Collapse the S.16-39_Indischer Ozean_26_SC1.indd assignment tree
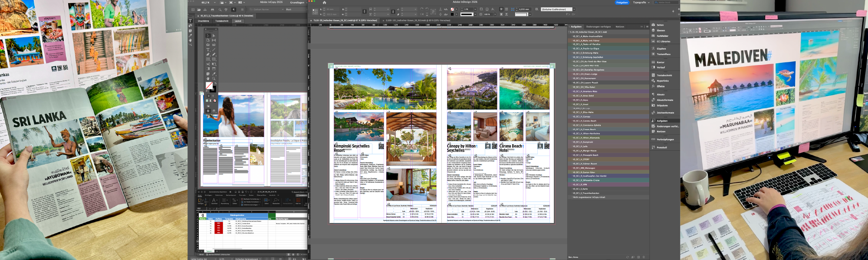The image size is (868, 260). click(x=569, y=32)
